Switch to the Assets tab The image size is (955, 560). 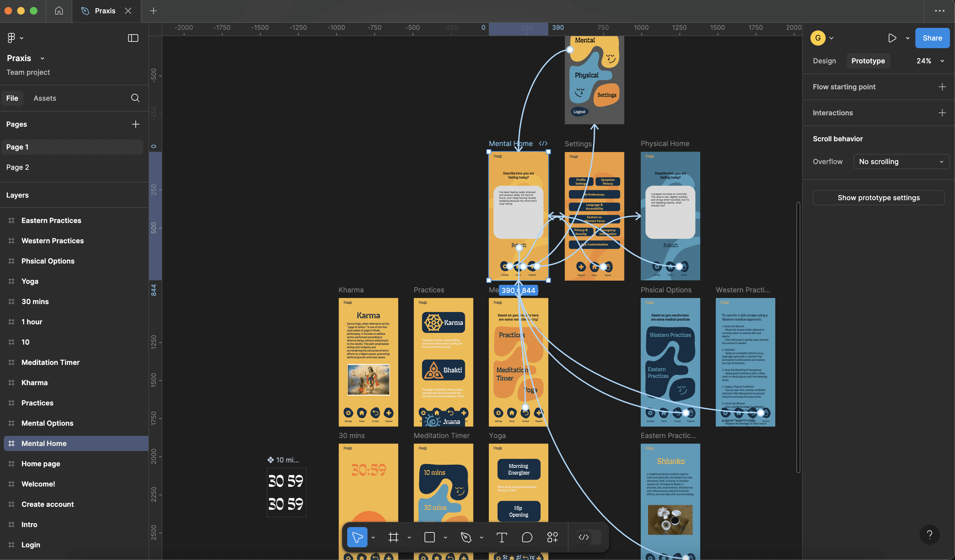(45, 98)
